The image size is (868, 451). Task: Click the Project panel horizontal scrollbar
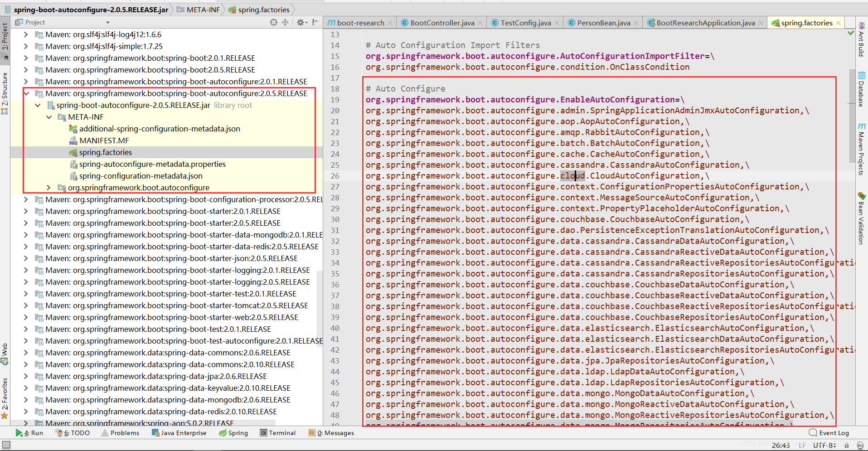143,422
